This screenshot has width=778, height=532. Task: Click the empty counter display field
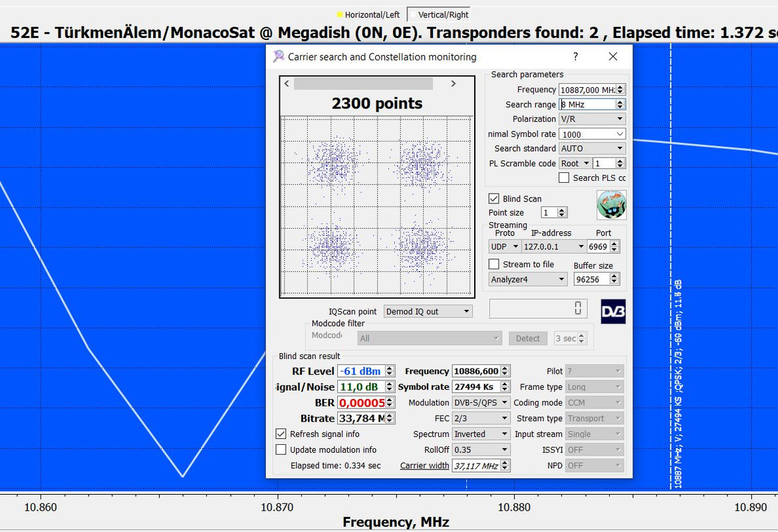[539, 308]
